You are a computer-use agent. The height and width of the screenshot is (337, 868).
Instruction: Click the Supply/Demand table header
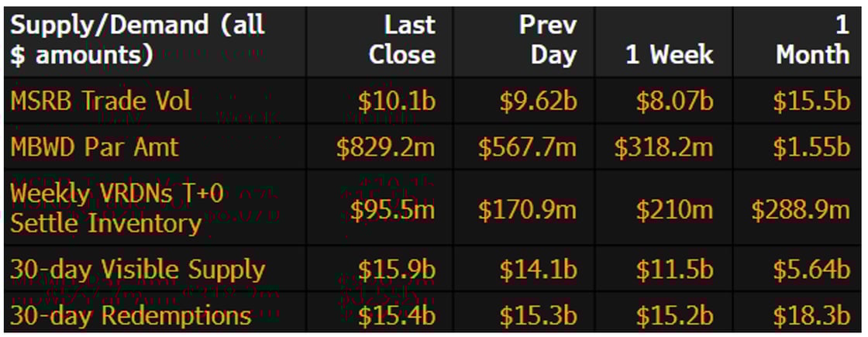(138, 39)
